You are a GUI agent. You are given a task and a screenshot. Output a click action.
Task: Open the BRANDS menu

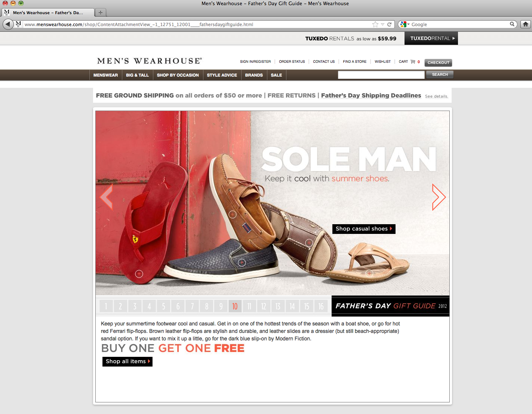tap(254, 75)
